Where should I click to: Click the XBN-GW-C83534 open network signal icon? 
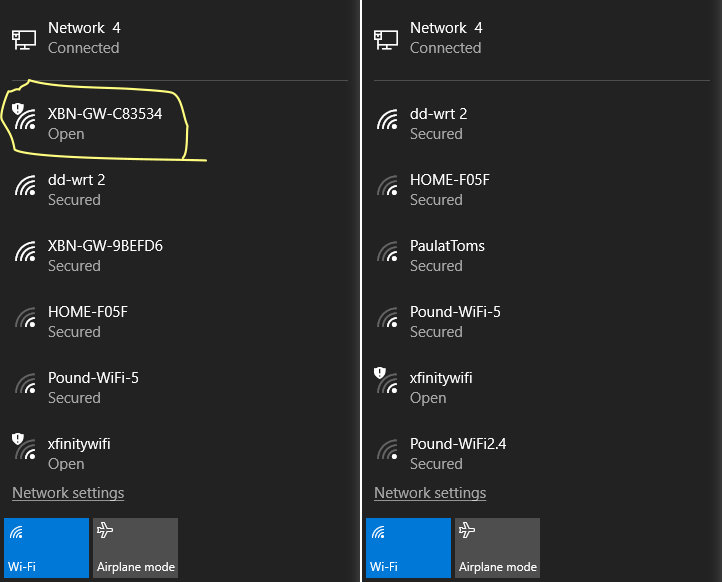[x=25, y=118]
